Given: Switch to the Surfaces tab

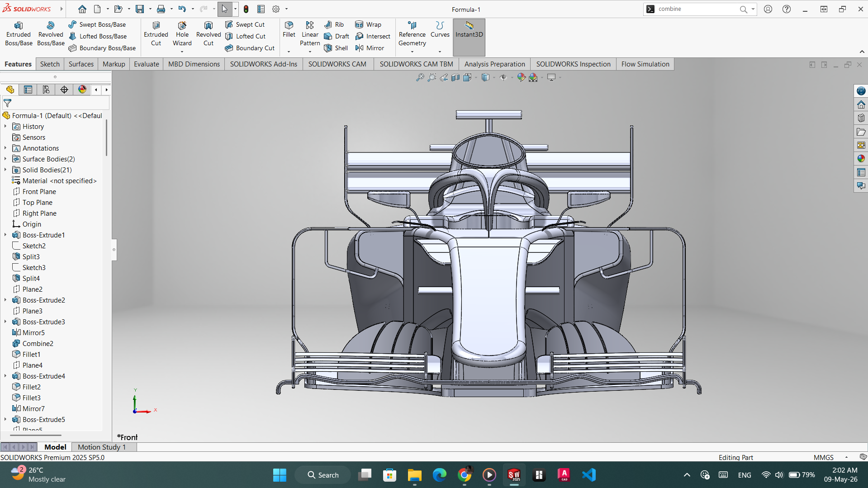Looking at the screenshot, I should coord(81,64).
